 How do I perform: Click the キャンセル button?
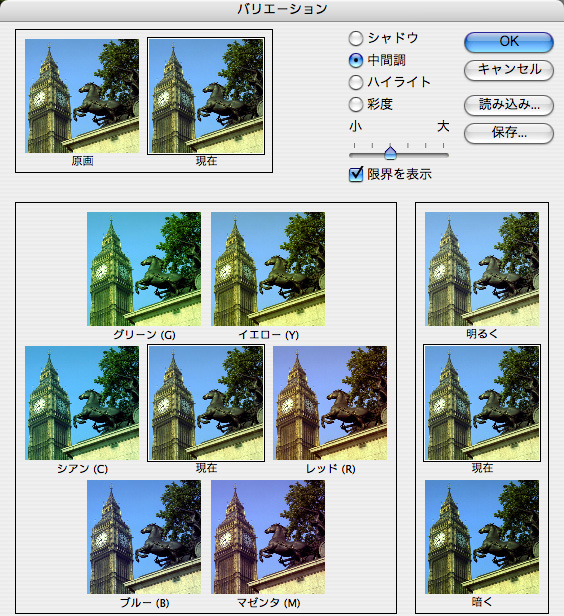click(509, 70)
